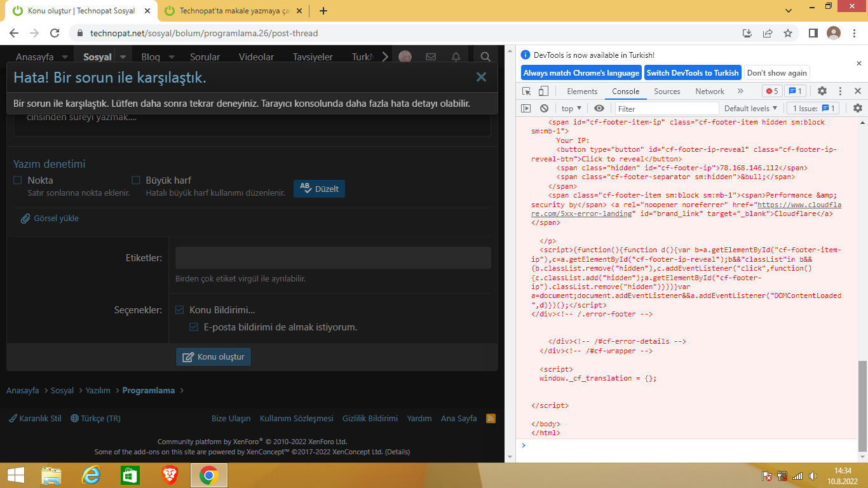Viewport: 868px width, 488px height.
Task: Enable the Nokta checkbox
Action: [18, 180]
